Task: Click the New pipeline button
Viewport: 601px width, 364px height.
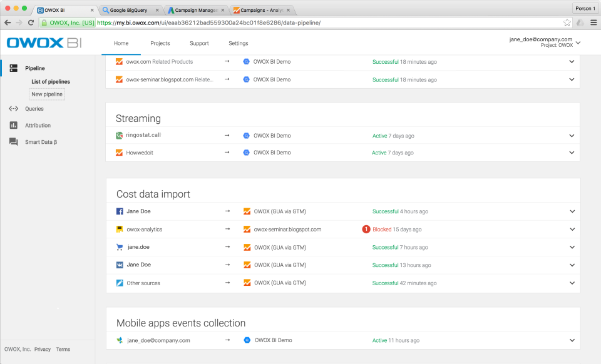Action: tap(47, 94)
